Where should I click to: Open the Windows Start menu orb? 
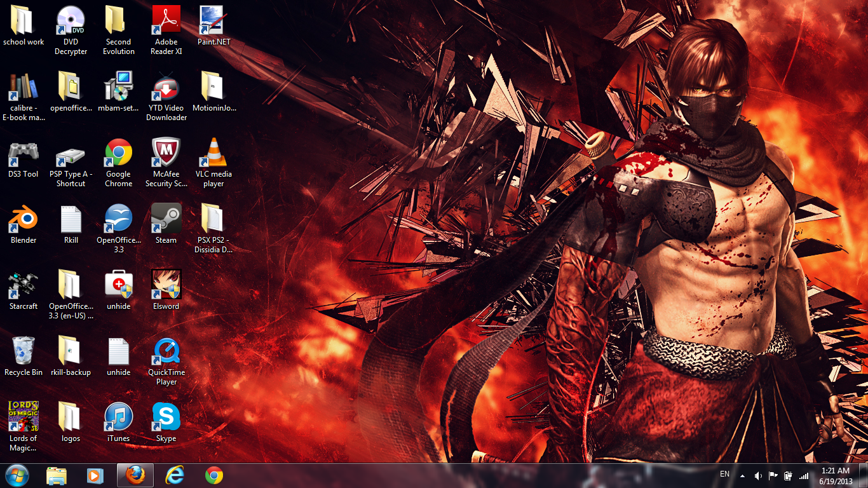point(17,475)
